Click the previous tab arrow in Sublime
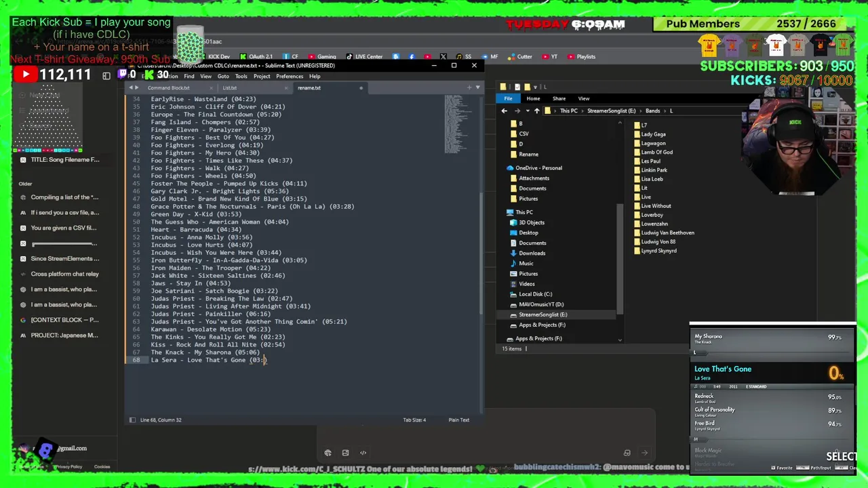This screenshot has height=488, width=868. click(x=130, y=87)
